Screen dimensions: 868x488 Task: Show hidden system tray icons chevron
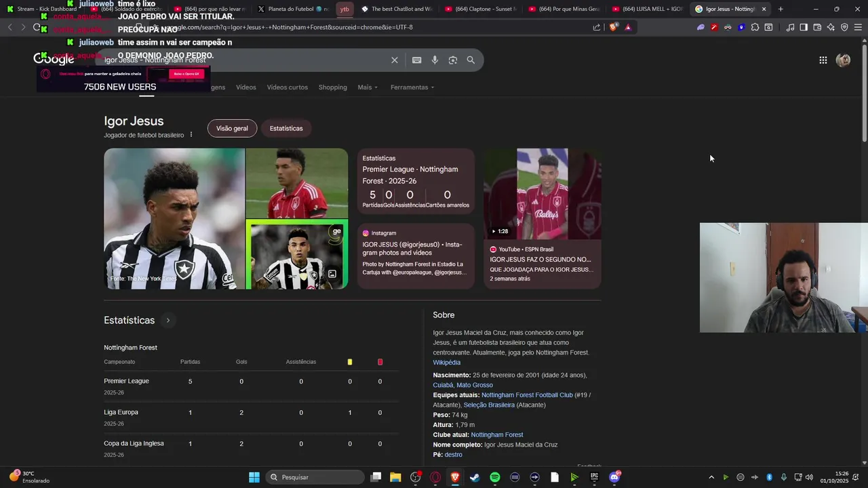point(711,477)
